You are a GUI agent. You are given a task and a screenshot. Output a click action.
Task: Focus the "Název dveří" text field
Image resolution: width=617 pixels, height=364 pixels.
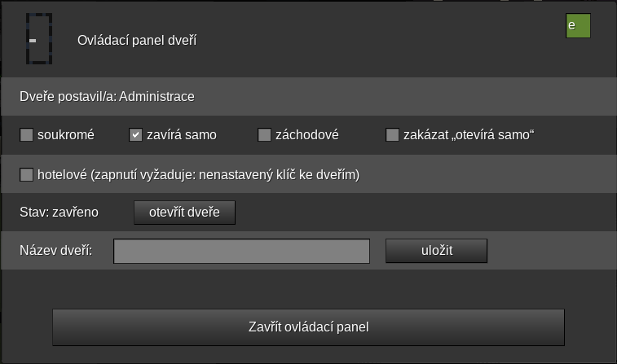[x=241, y=251]
